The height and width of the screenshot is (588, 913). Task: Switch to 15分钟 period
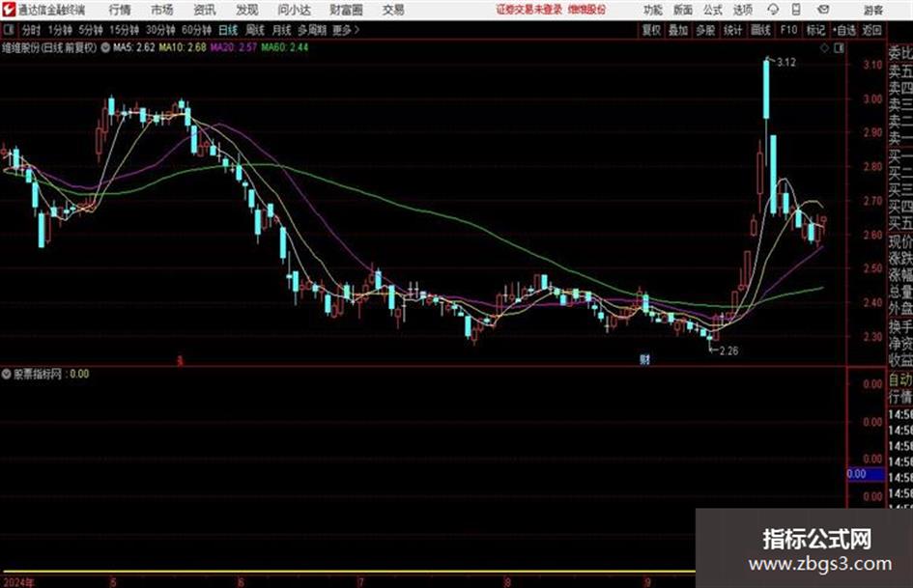coord(125,30)
